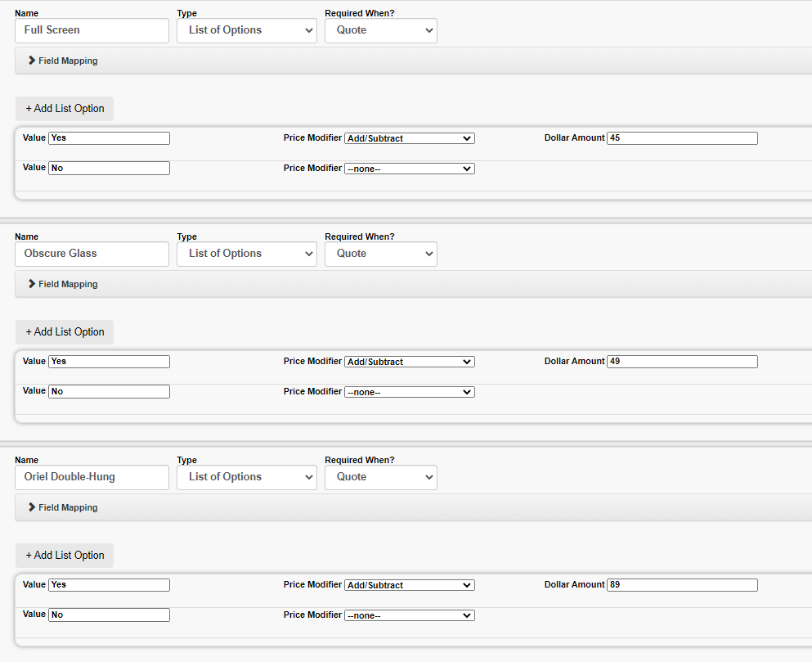Edit the No value for Obscure Glass
812x662 pixels.
coord(109,391)
